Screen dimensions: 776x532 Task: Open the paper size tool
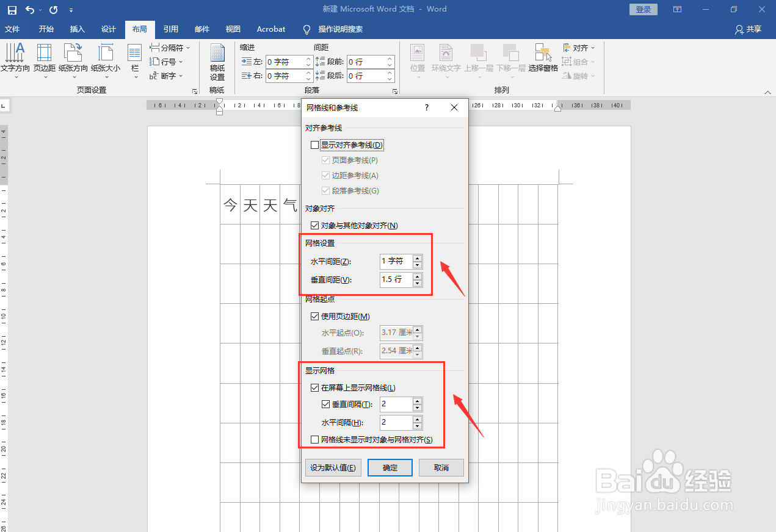point(106,62)
